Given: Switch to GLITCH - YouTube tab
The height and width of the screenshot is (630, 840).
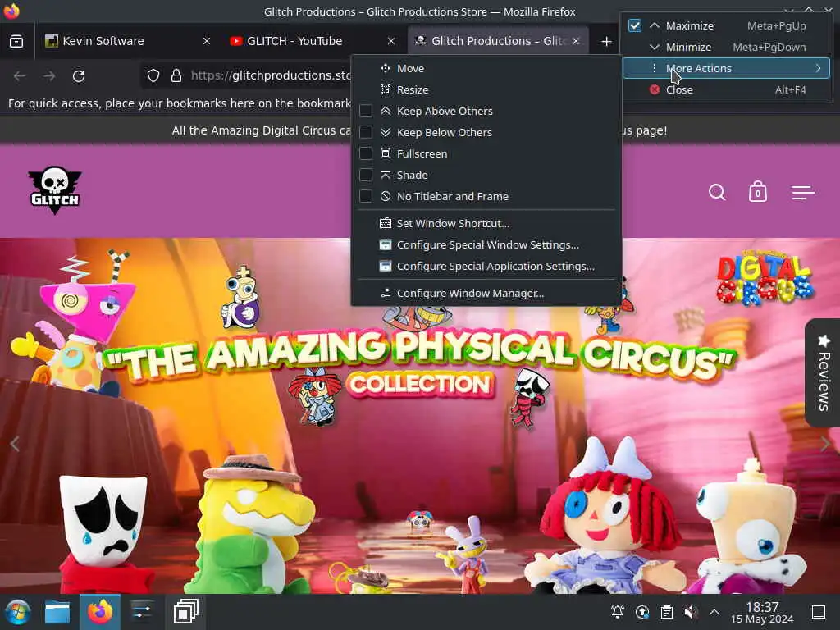Looking at the screenshot, I should pyautogui.click(x=313, y=41).
